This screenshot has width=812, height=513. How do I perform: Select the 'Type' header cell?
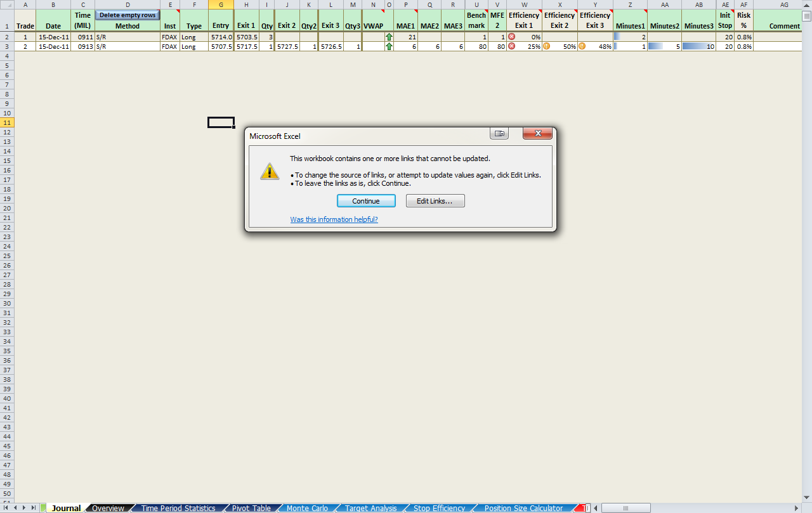point(194,21)
